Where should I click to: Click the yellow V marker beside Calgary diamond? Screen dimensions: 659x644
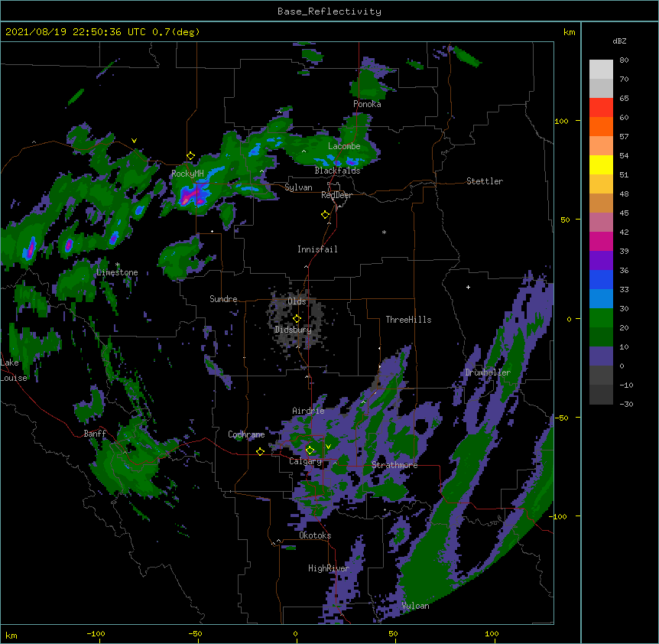(x=328, y=447)
